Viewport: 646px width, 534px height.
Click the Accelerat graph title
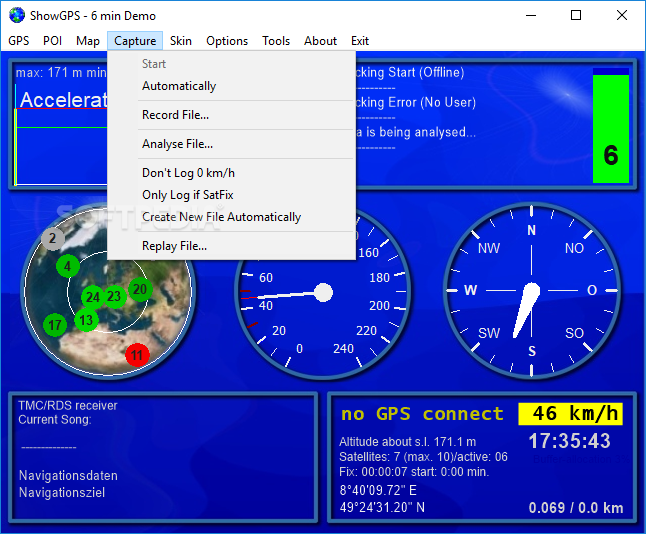pyautogui.click(x=63, y=100)
